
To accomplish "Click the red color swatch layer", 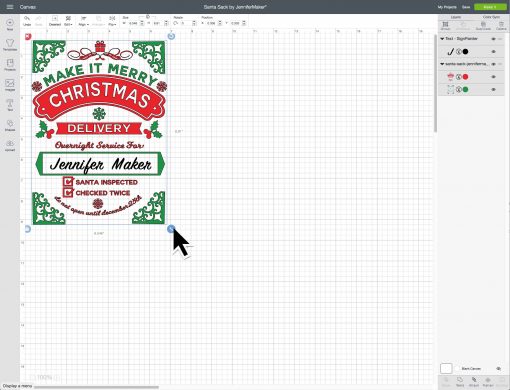I will pyautogui.click(x=465, y=77).
